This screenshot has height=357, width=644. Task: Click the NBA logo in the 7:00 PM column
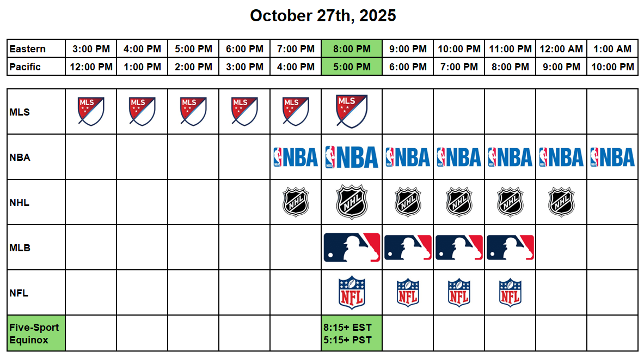pos(296,158)
